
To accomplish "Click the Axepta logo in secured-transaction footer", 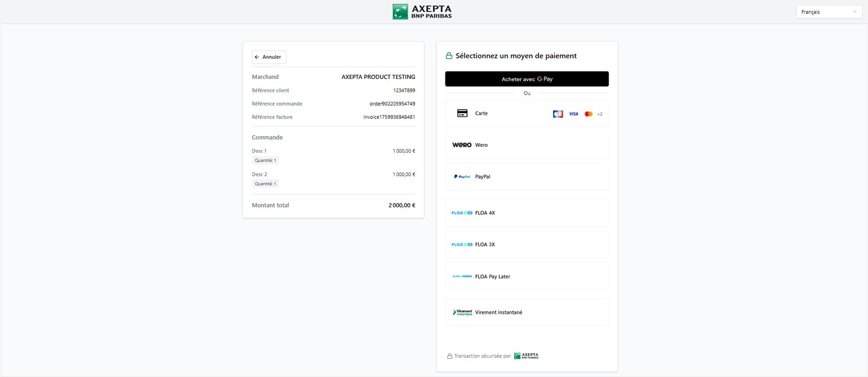I will click(x=526, y=356).
